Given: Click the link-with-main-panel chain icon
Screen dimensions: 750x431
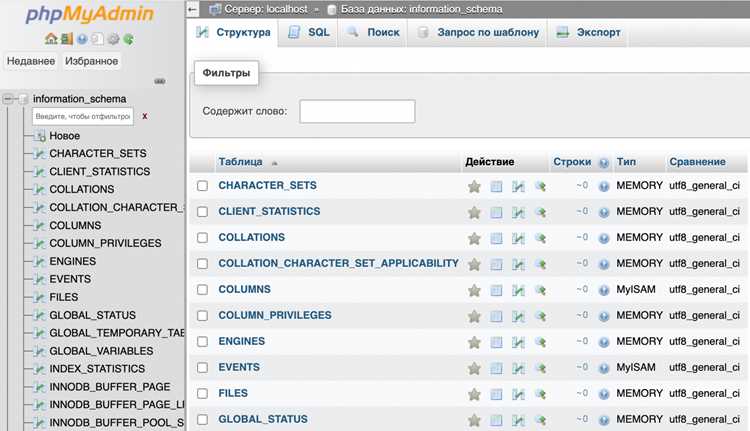Looking at the screenshot, I should pyautogui.click(x=160, y=81).
